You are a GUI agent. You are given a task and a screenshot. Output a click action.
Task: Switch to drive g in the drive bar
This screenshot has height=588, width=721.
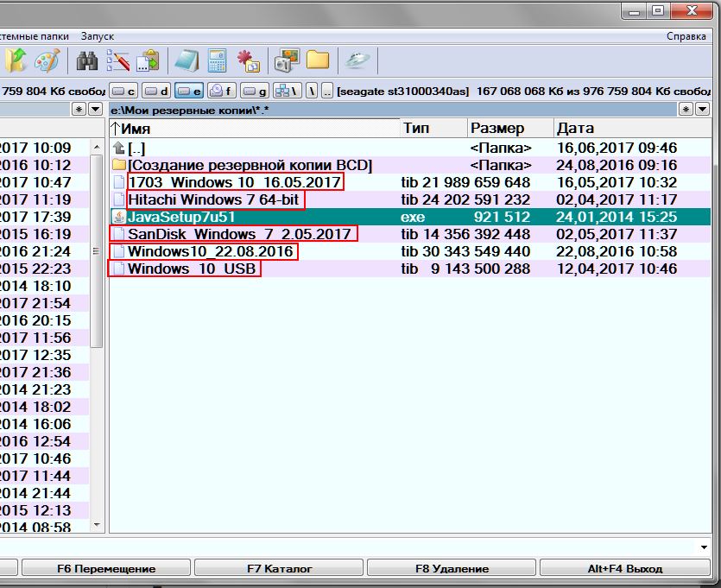(x=254, y=91)
